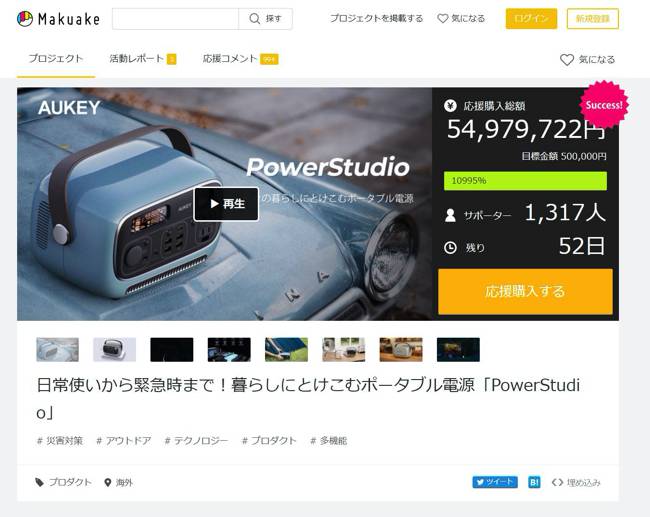The image size is (650, 517).
Task: Click the 応援コメント count badge
Action: [x=269, y=59]
